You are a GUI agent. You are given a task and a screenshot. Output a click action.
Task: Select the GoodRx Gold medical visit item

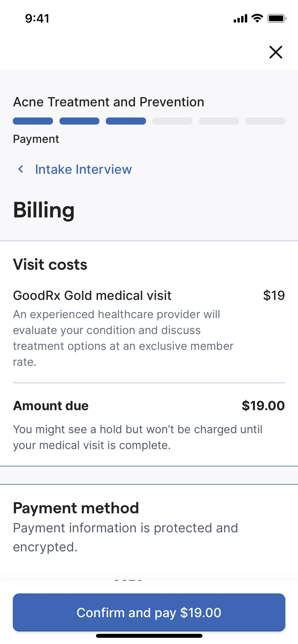coord(92,295)
